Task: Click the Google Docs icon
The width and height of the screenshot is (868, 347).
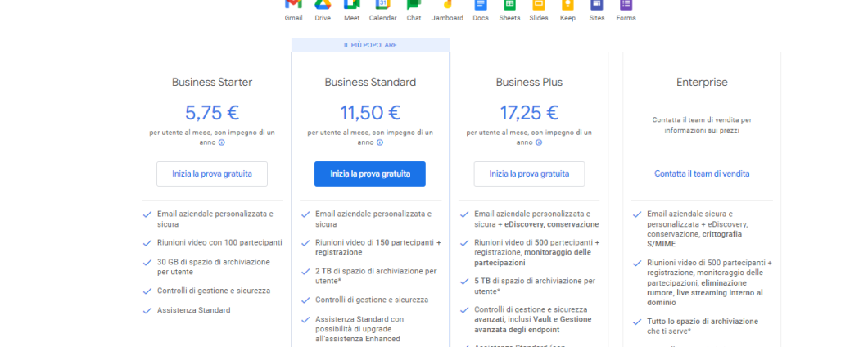Action: [x=481, y=5]
